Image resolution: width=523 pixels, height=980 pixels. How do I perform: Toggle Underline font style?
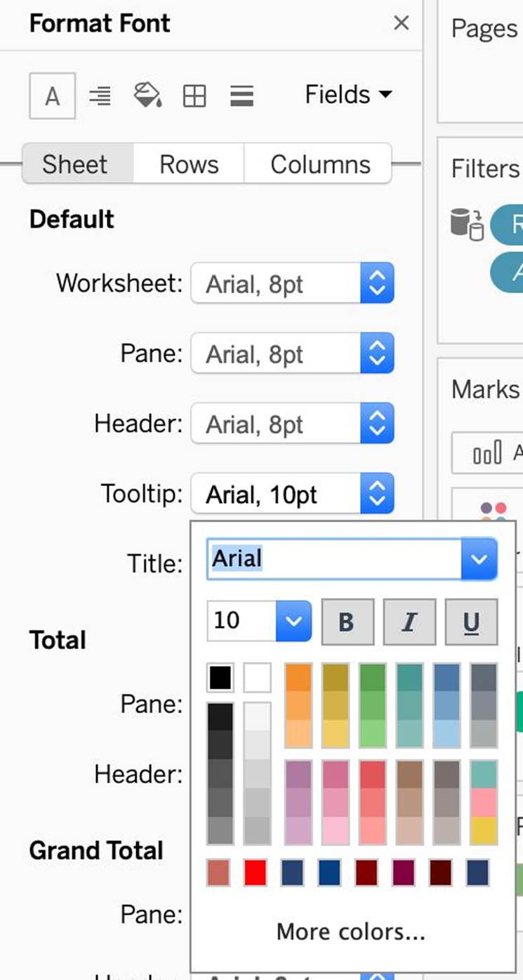coord(471,622)
